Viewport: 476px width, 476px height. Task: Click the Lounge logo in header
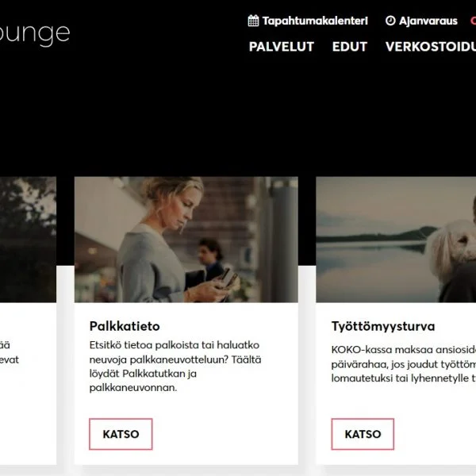(x=35, y=34)
